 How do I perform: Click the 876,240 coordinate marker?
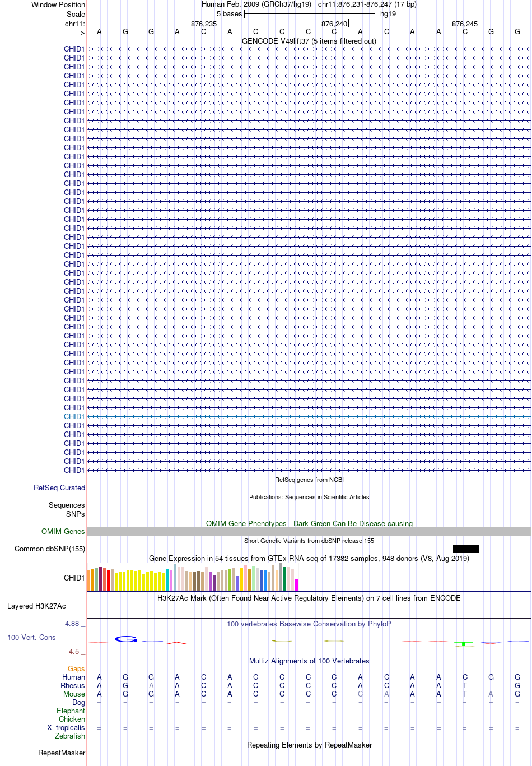coord(334,24)
